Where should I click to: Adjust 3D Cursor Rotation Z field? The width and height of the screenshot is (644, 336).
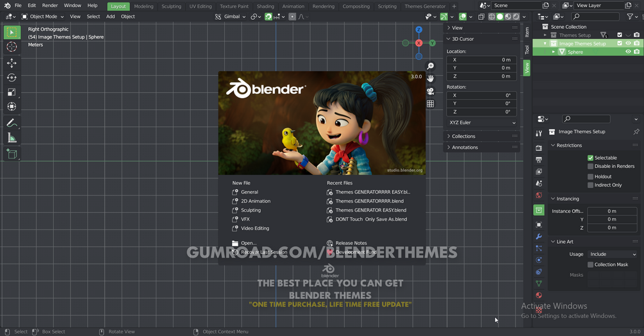click(x=481, y=112)
